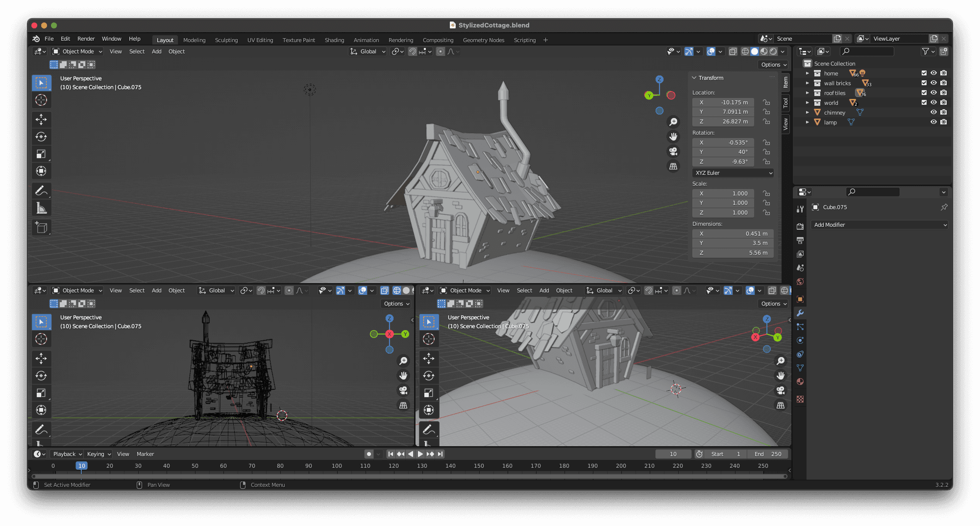
Task: Select the Add Cube tool in the top viewport
Action: tap(41, 227)
